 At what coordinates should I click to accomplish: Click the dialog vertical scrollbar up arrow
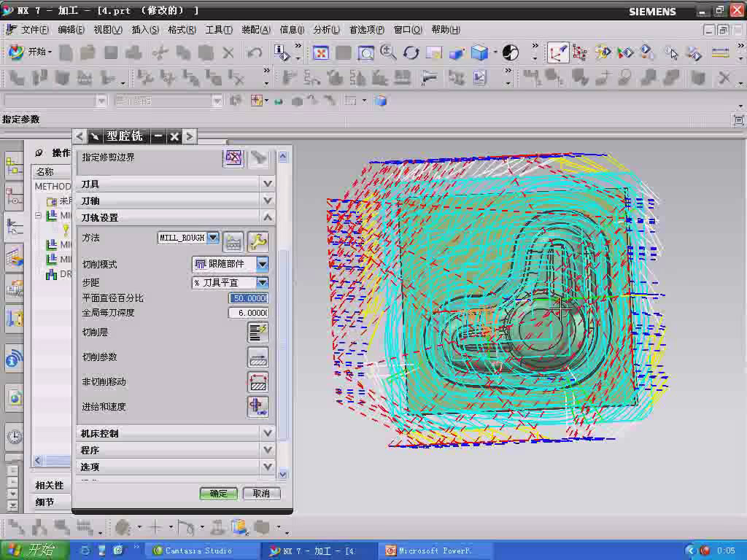[x=283, y=156]
